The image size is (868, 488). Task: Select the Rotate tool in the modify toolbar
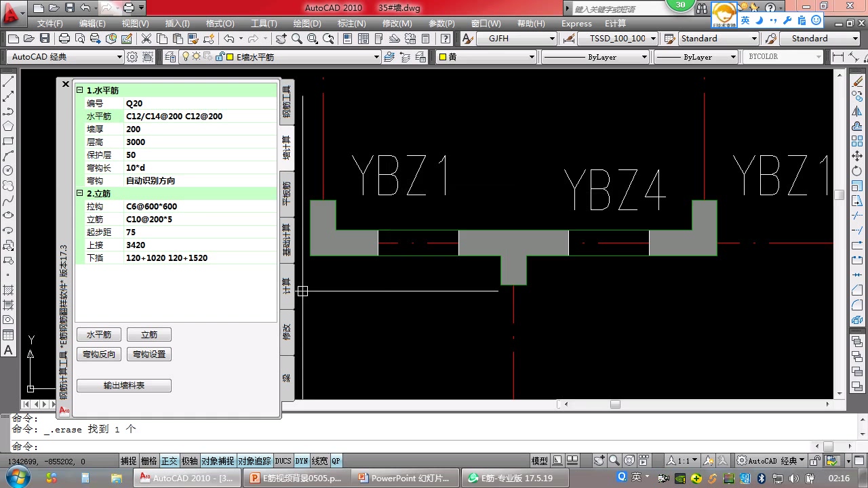(x=857, y=171)
